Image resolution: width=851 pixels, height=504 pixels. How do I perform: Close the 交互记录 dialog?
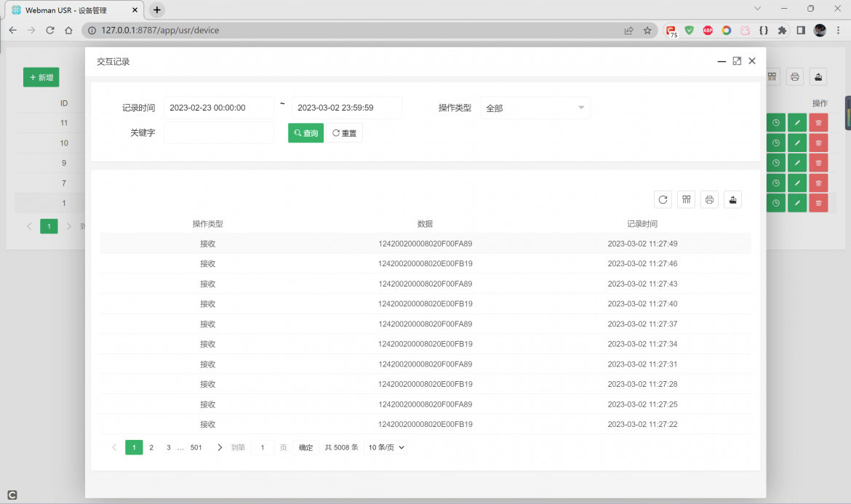click(x=752, y=61)
